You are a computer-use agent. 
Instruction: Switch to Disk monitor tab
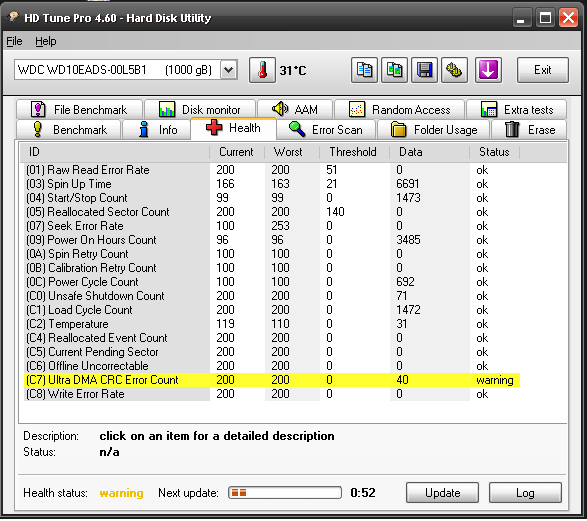(200, 109)
